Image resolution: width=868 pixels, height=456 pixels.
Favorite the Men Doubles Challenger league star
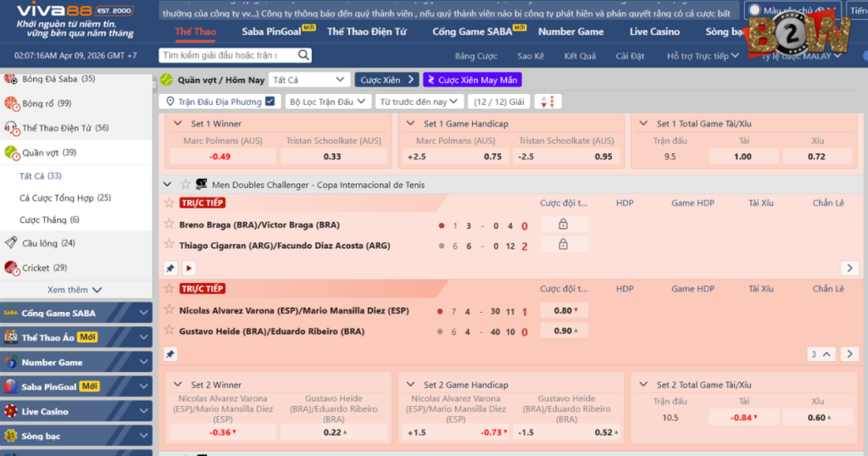tap(186, 184)
